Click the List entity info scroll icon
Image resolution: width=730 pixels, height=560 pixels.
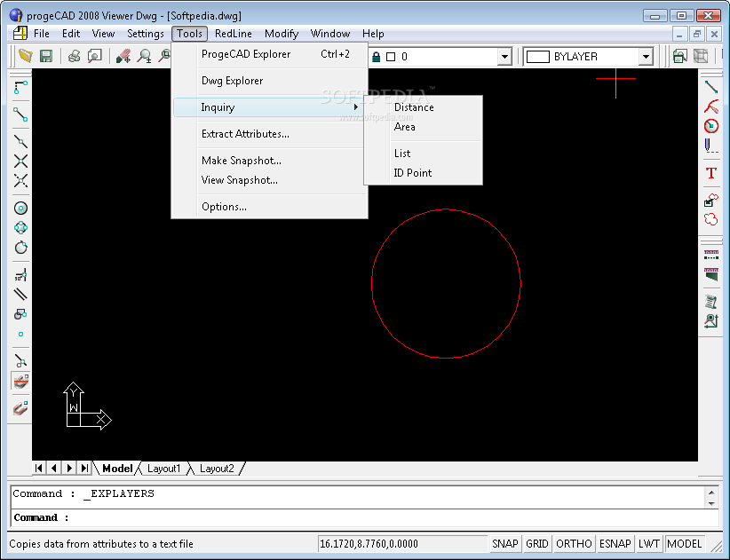click(x=711, y=302)
